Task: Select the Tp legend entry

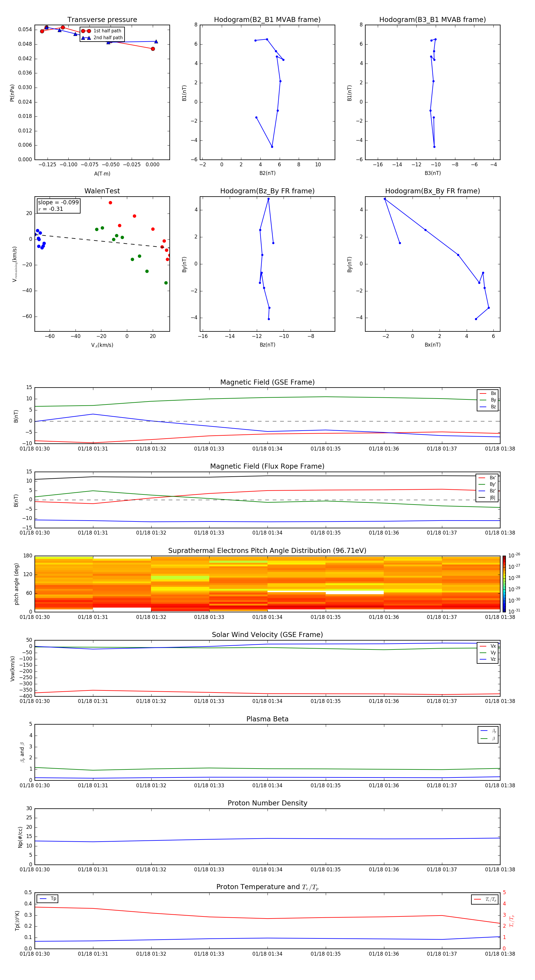Action: [48, 899]
